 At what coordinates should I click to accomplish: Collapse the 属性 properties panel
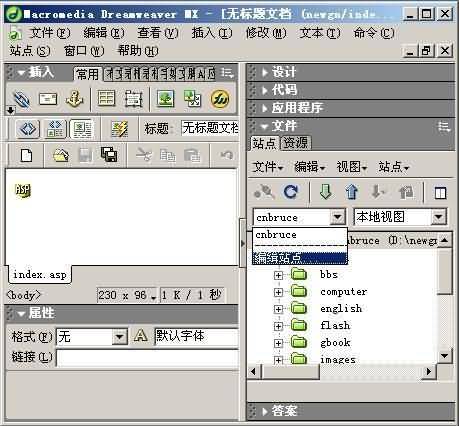[x=21, y=313]
